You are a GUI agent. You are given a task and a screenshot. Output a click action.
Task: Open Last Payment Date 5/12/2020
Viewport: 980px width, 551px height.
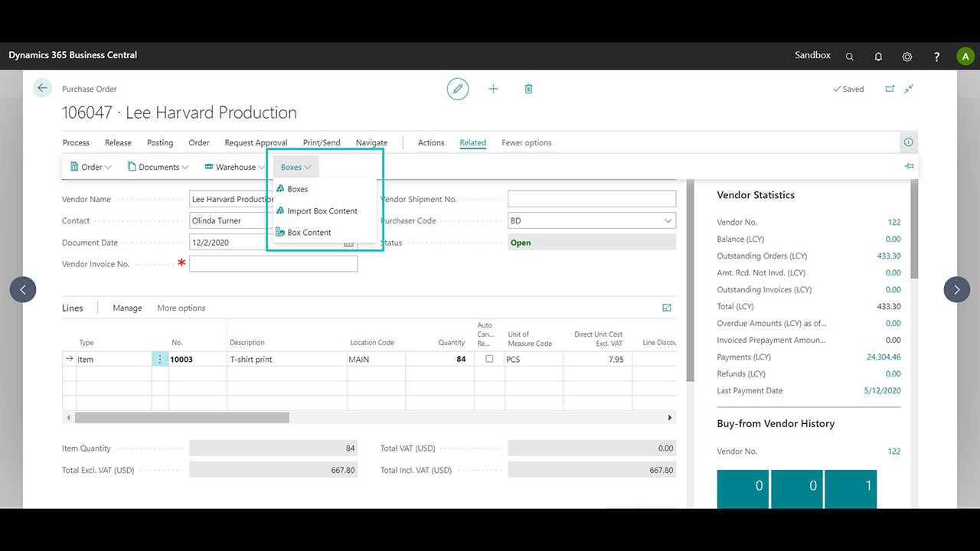click(x=883, y=390)
